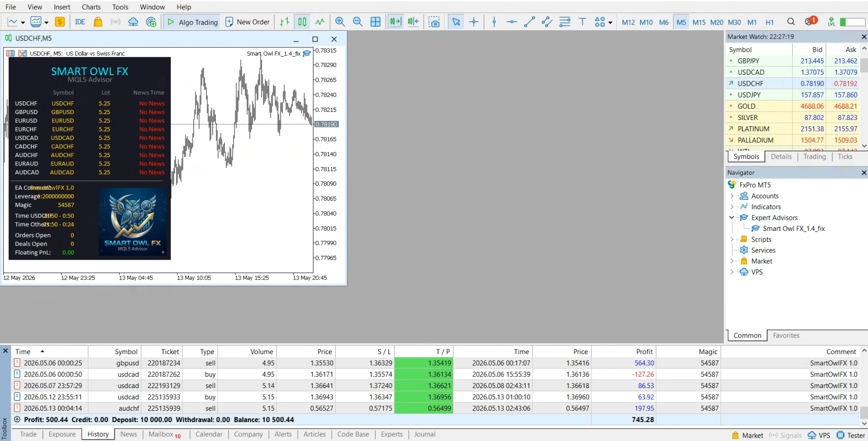Sort history by Time column header
Screen dimensions: 868x441
point(50,351)
